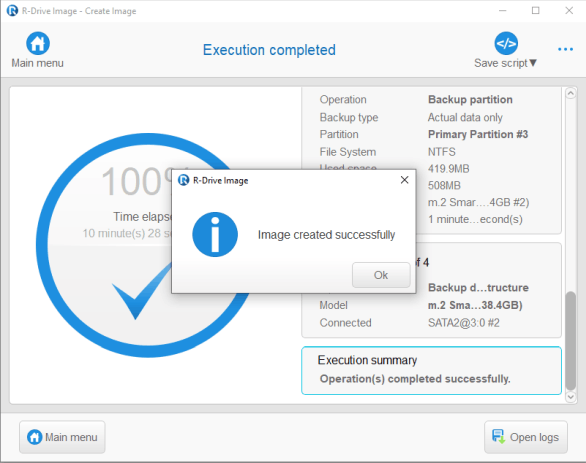Click the 'Image created successfully' message
586x463 pixels.
tap(326, 235)
